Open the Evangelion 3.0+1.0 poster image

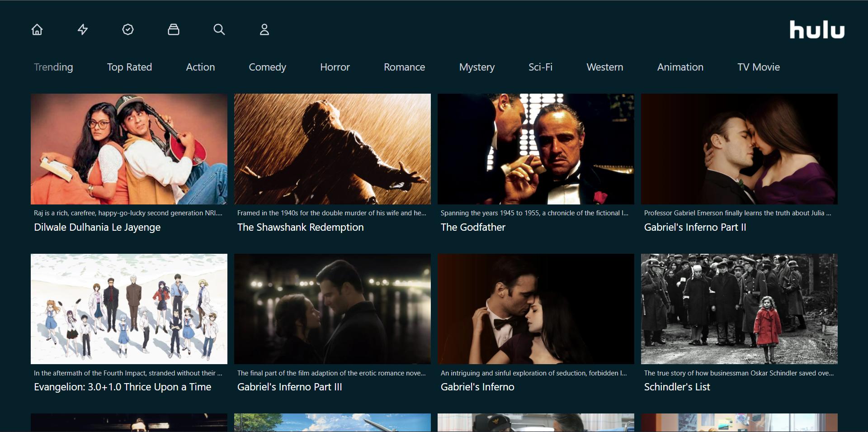[129, 309]
